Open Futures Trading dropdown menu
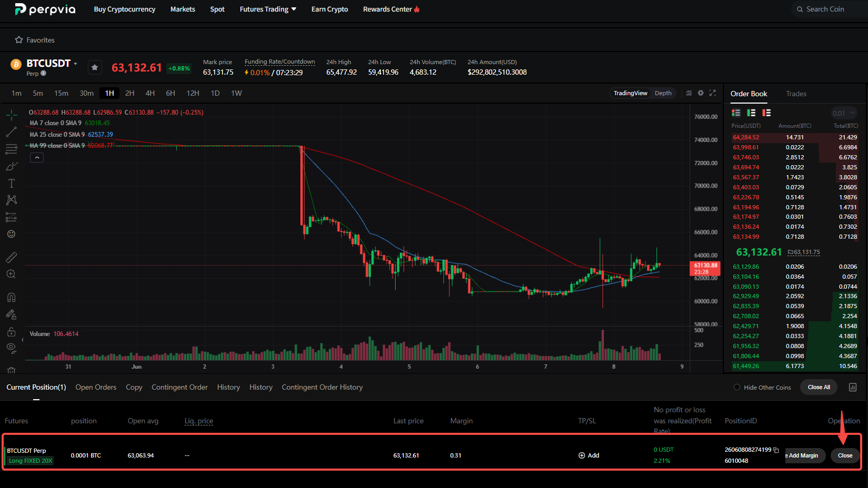 click(268, 9)
